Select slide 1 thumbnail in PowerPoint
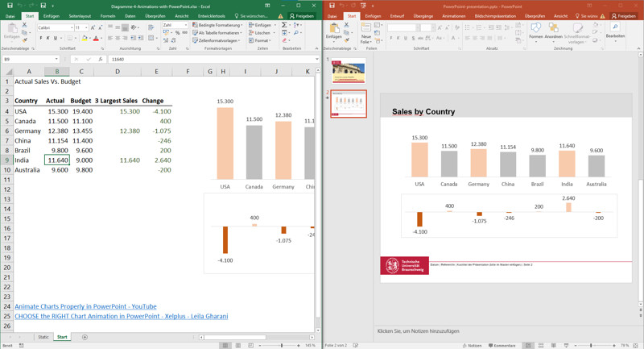 coord(349,71)
